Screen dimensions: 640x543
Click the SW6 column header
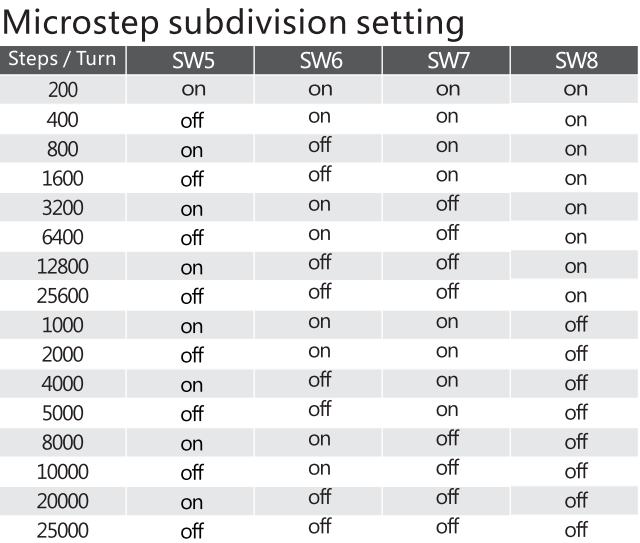pos(320,60)
